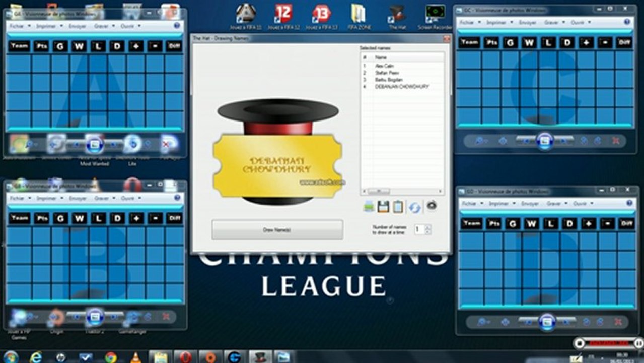This screenshot has height=363, width=644.
Task: Rotate counterclockwise in GC viewer
Action: [584, 141]
